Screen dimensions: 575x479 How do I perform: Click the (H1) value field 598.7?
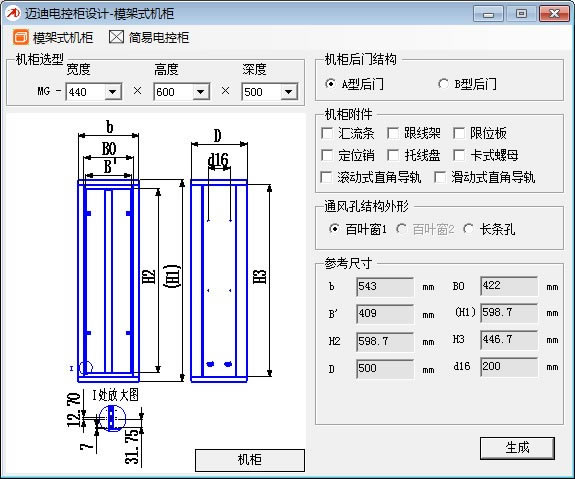coord(509,313)
